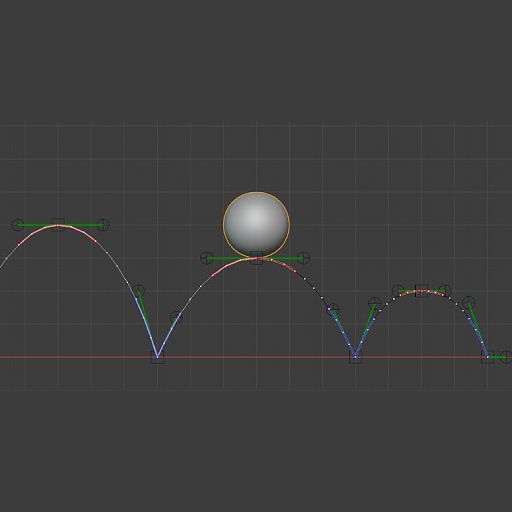Click the keyframe square at first arc peak

click(58, 225)
